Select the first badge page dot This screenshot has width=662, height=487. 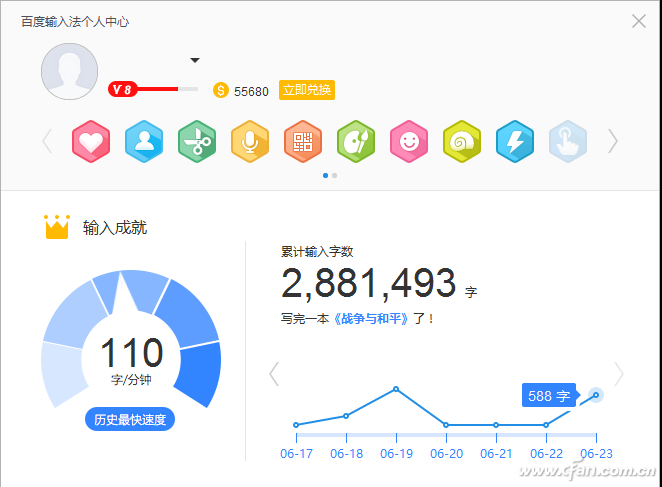tap(325, 175)
